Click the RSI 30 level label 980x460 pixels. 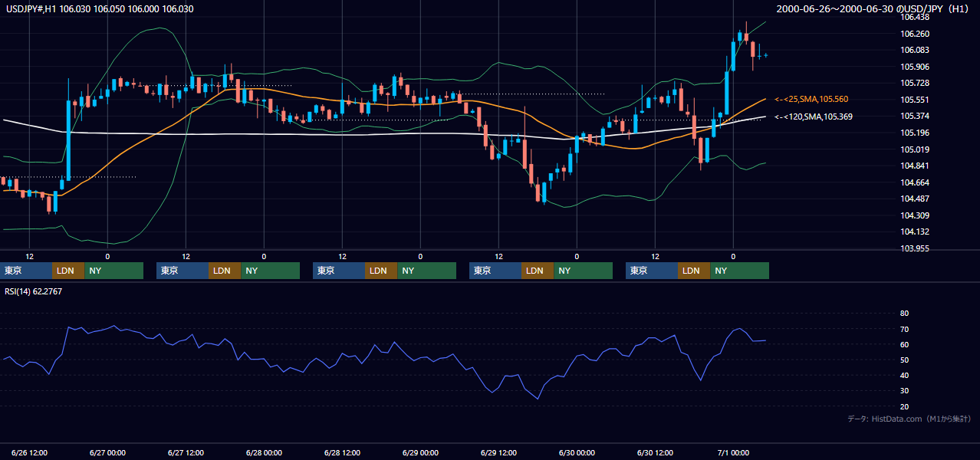tap(904, 391)
